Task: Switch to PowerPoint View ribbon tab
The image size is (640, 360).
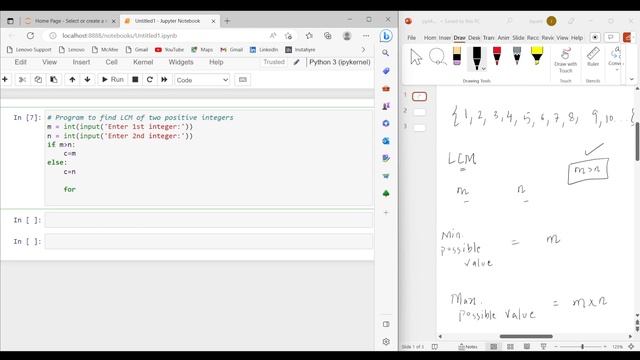Action: (562, 38)
